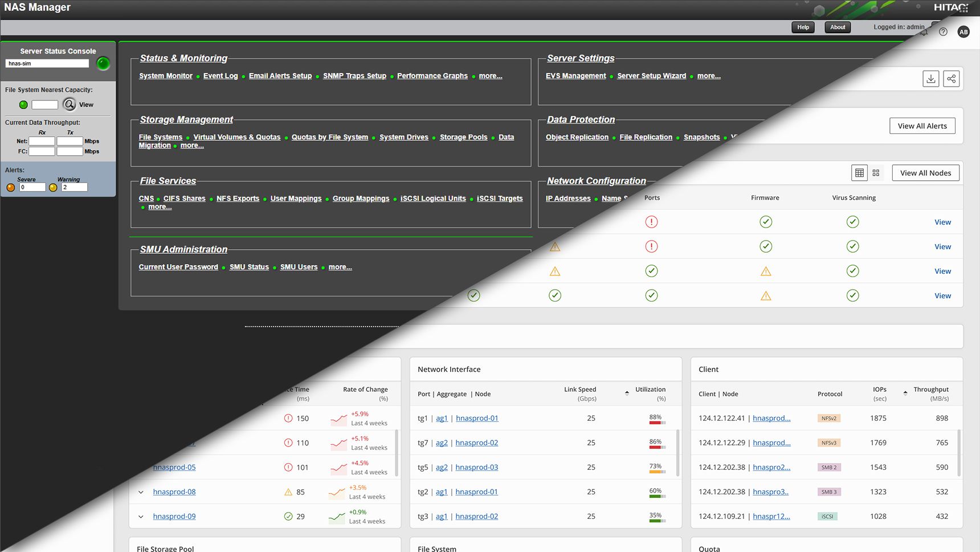This screenshot has width=980, height=552.
Task: Click the +0.9% green trend sparkline
Action: tap(337, 518)
